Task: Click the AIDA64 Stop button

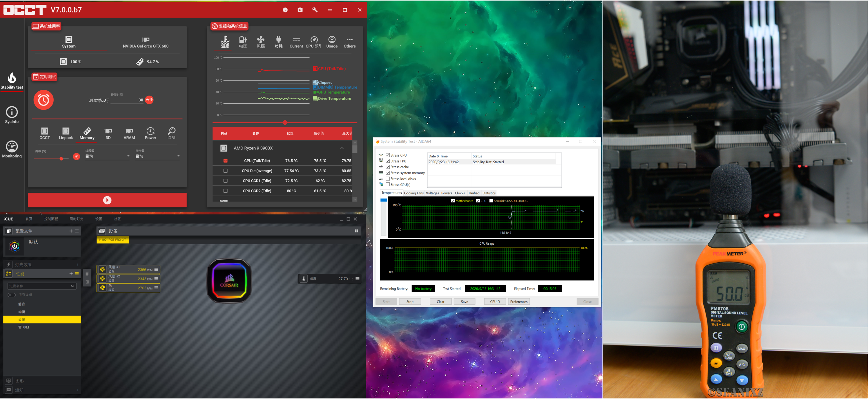Action: (410, 302)
